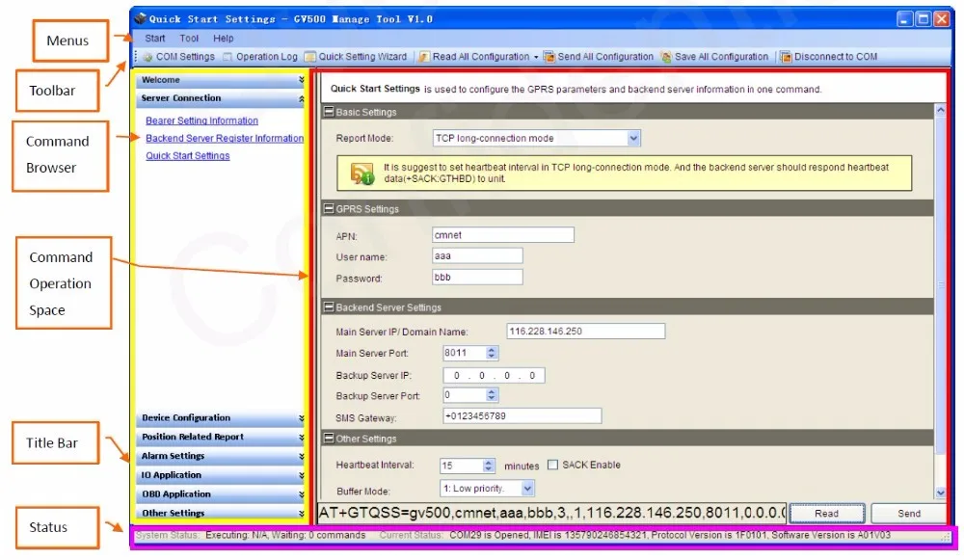
Task: Collapse the Basic Settings section
Action: pyautogui.click(x=329, y=112)
